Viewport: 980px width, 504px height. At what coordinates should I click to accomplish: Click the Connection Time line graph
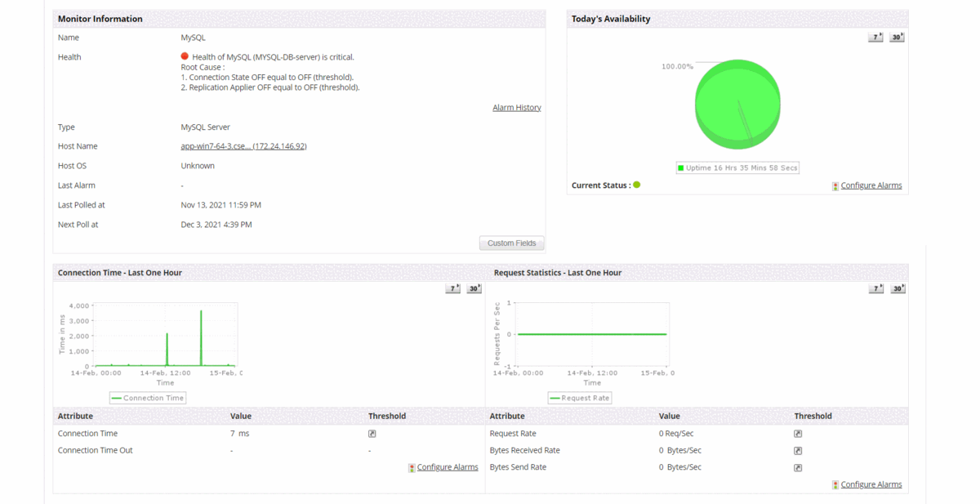pos(166,335)
